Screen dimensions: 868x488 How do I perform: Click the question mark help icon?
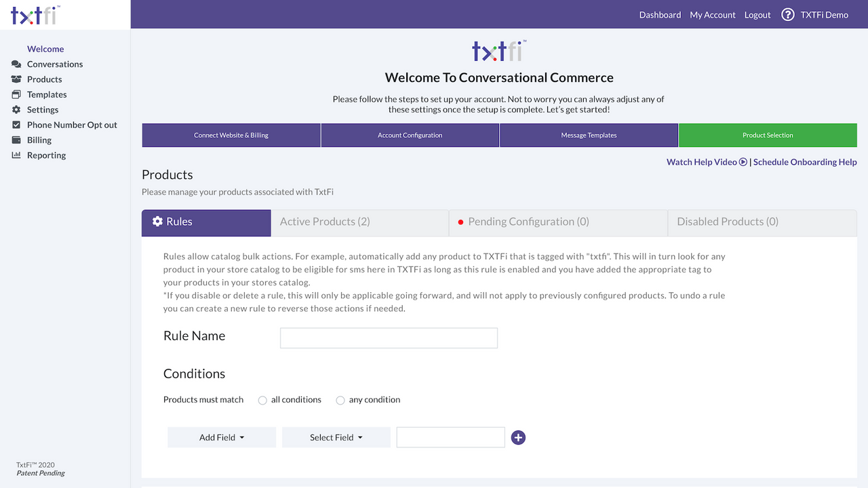pos(787,14)
